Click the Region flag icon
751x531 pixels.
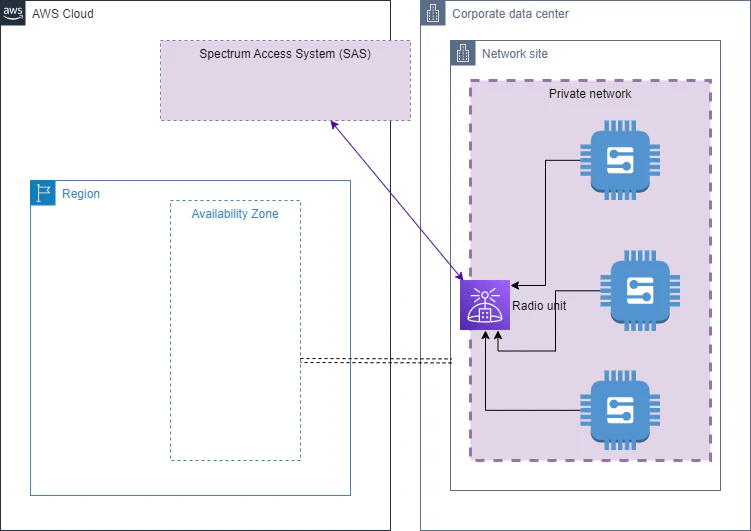click(43, 193)
